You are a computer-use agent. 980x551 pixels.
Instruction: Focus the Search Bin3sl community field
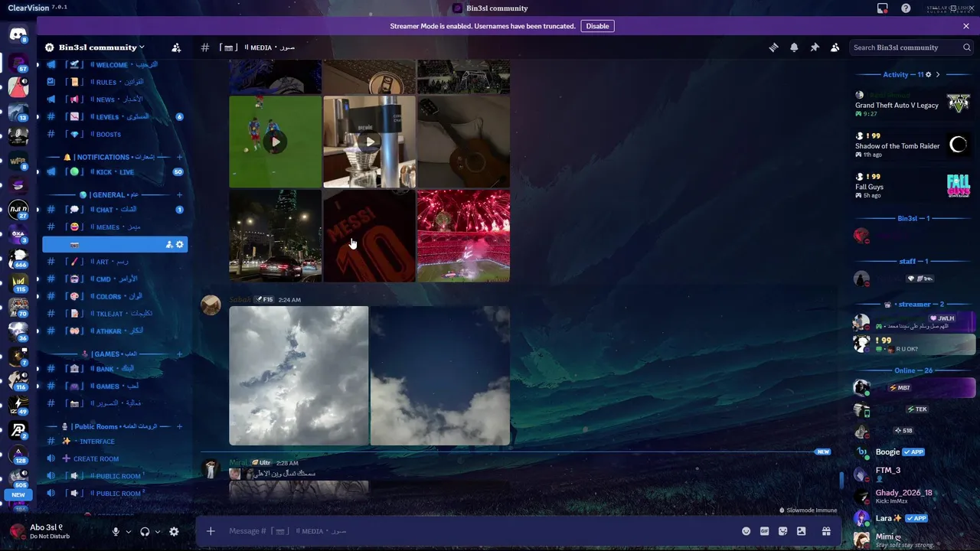911,47
